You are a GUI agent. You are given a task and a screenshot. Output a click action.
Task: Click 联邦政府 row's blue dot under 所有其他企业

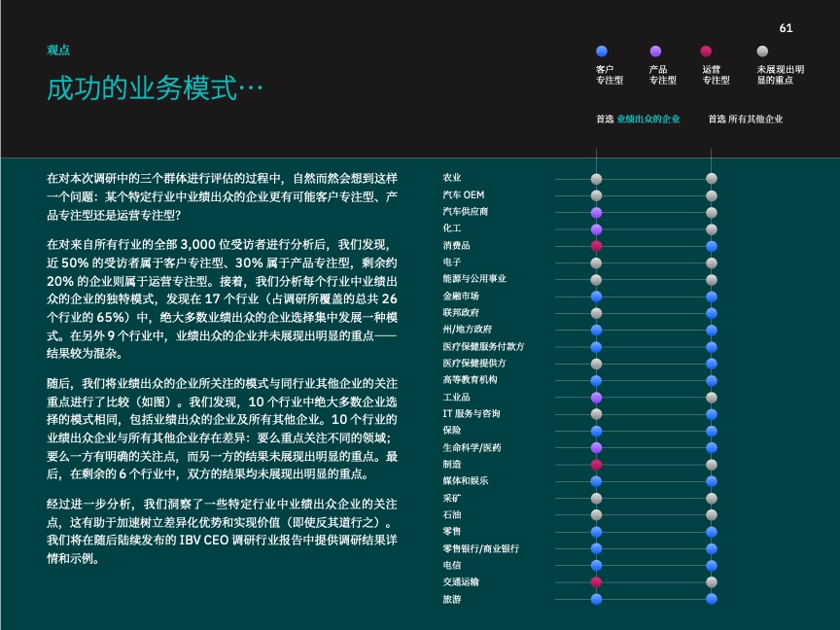coord(712,313)
